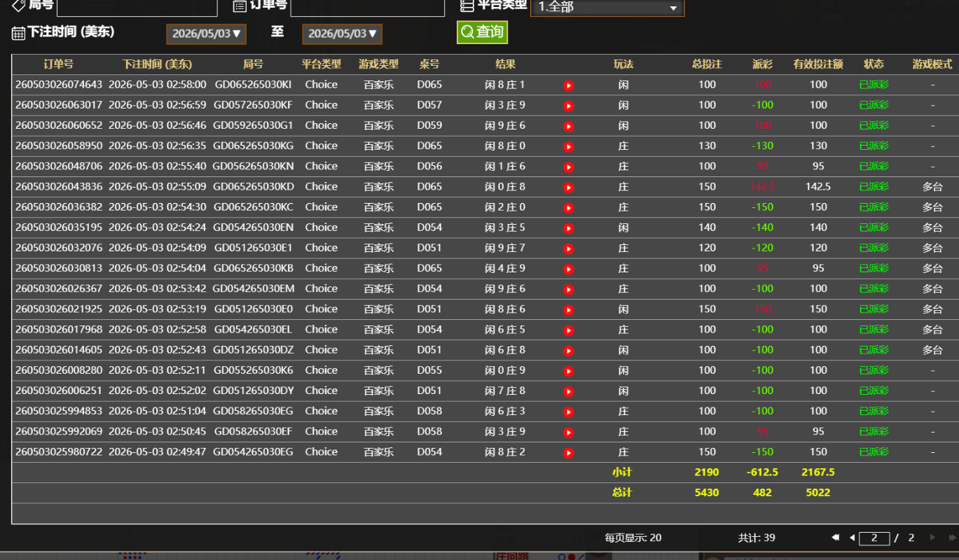Click the 玩法 column header
959x560 pixels.
click(623, 64)
